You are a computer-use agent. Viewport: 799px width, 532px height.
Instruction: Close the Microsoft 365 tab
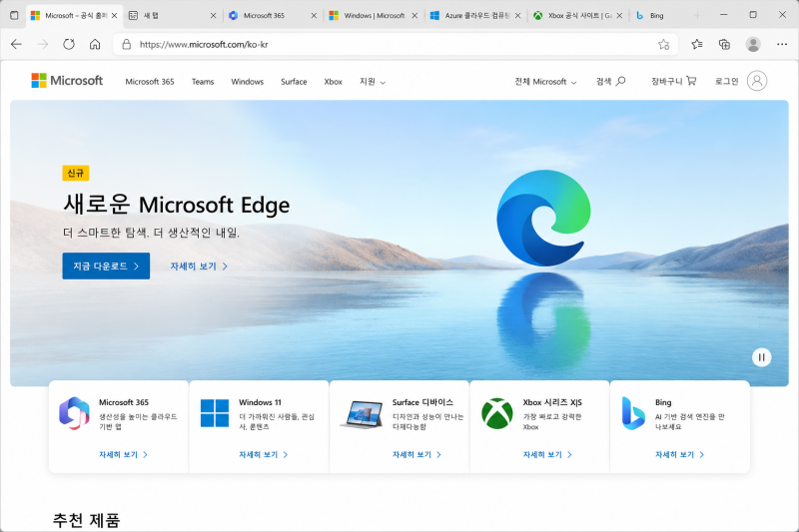(x=314, y=15)
